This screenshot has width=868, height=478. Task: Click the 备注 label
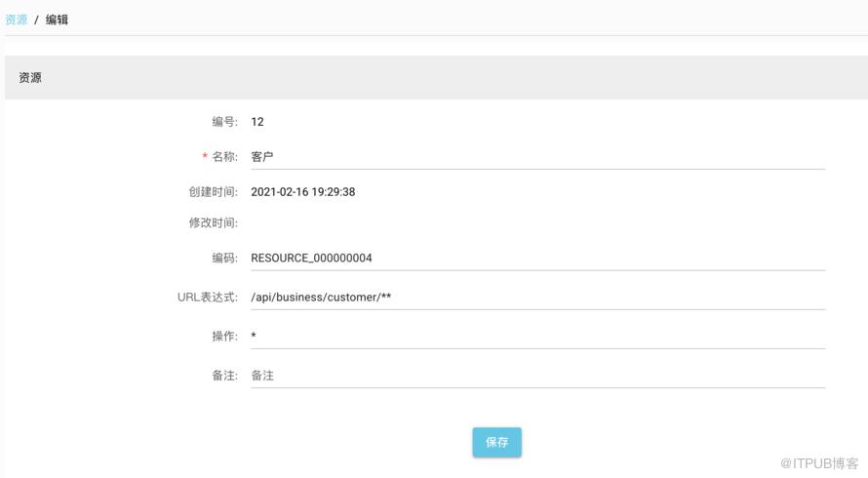click(x=224, y=376)
